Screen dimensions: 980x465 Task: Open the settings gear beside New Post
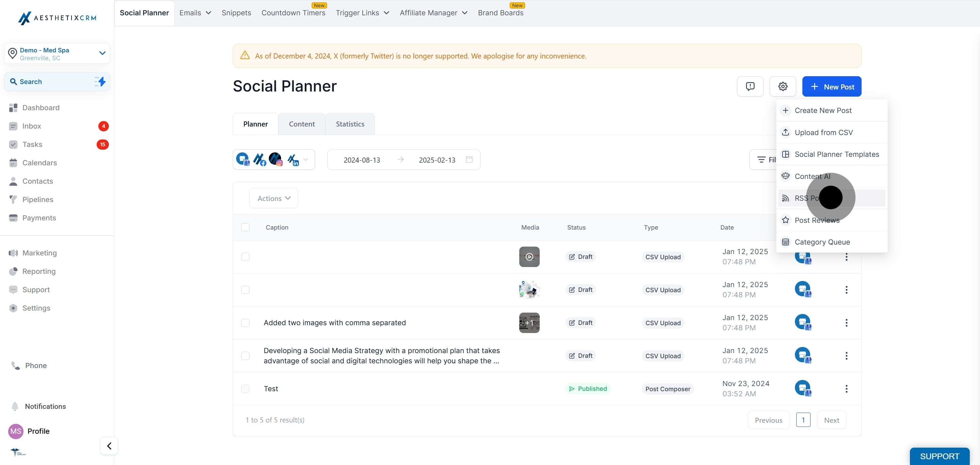[x=783, y=86]
